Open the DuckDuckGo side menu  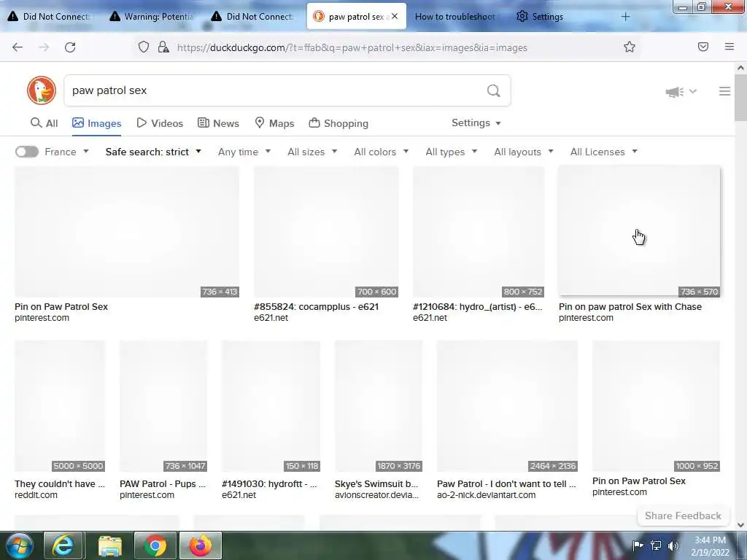pyautogui.click(x=724, y=91)
